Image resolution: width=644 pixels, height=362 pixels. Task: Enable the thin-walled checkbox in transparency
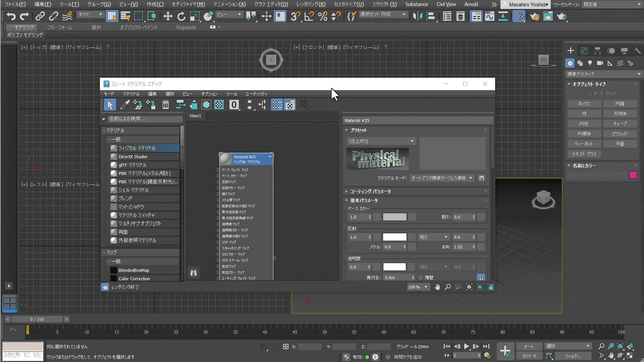pos(421,278)
